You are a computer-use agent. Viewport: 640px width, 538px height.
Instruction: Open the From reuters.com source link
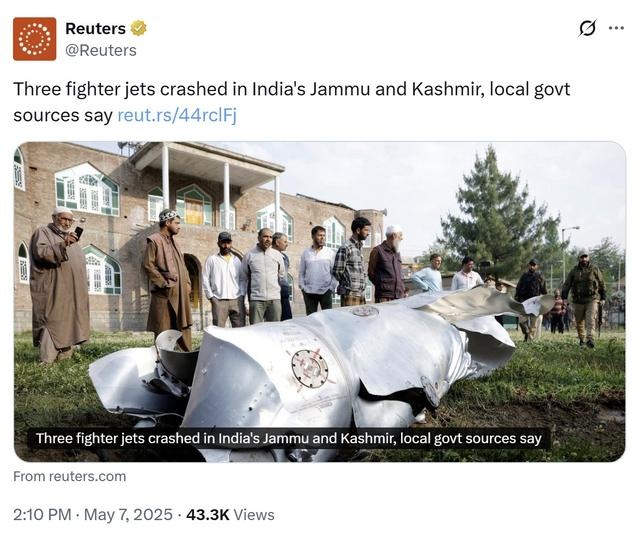pyautogui.click(x=70, y=476)
